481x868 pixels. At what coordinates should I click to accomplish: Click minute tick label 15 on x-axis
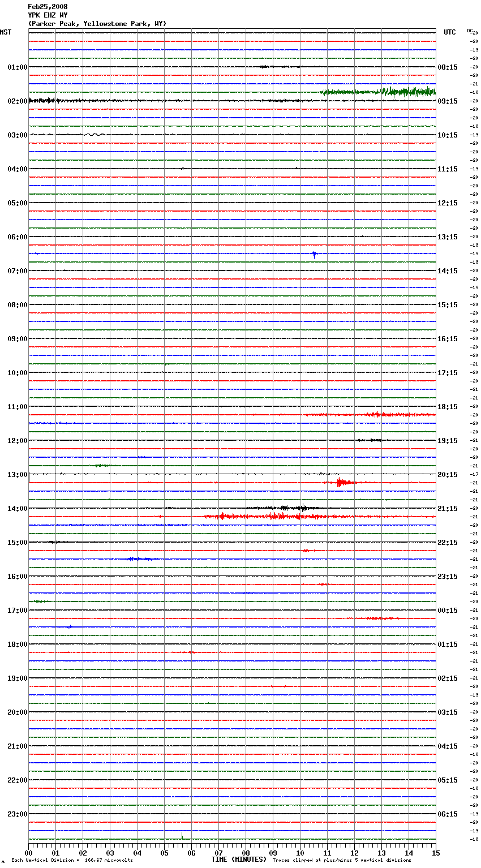point(436,852)
